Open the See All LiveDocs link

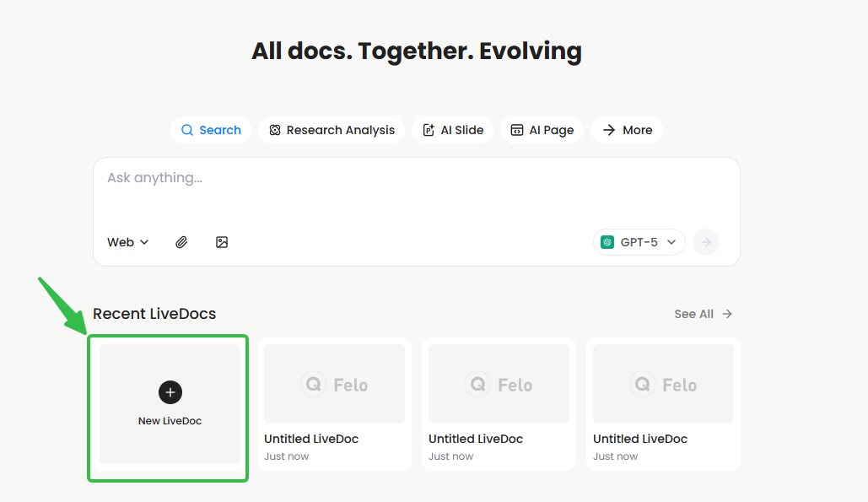tap(694, 314)
